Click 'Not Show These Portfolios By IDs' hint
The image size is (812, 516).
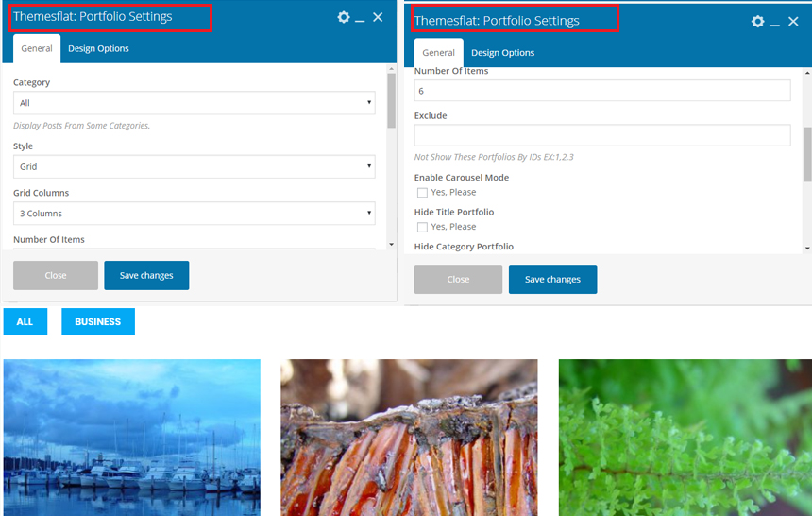tap(494, 157)
